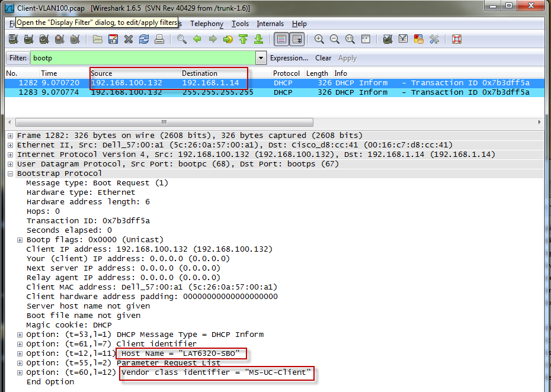The image size is (551, 392).
Task: Restart the running capture icon
Action: [x=75, y=39]
